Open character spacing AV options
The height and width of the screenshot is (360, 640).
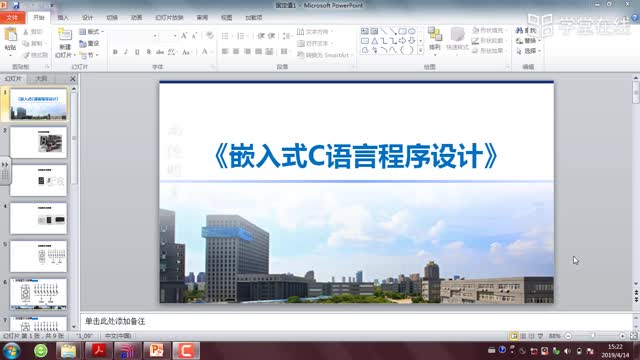172,52
